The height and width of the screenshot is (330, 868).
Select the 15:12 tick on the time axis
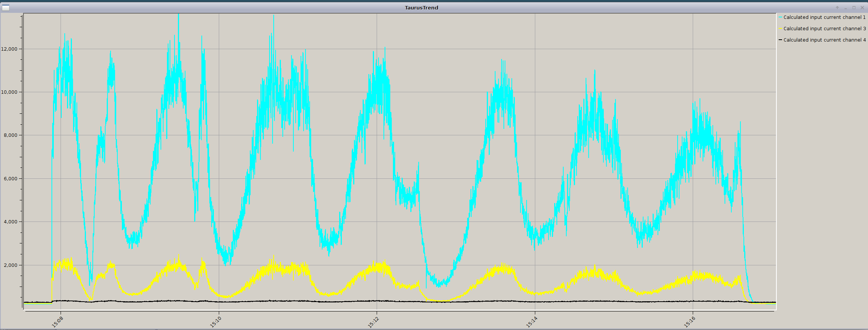point(374,322)
